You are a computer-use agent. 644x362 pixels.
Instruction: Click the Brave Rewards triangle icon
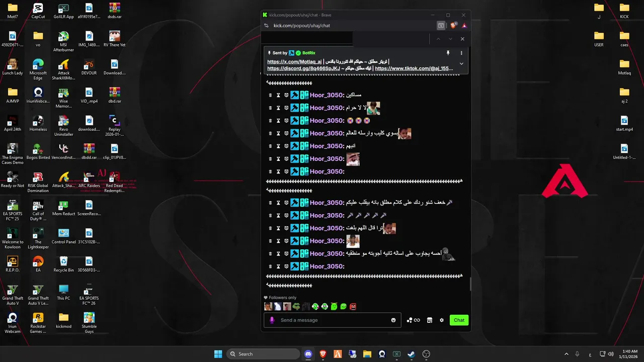pos(464,26)
